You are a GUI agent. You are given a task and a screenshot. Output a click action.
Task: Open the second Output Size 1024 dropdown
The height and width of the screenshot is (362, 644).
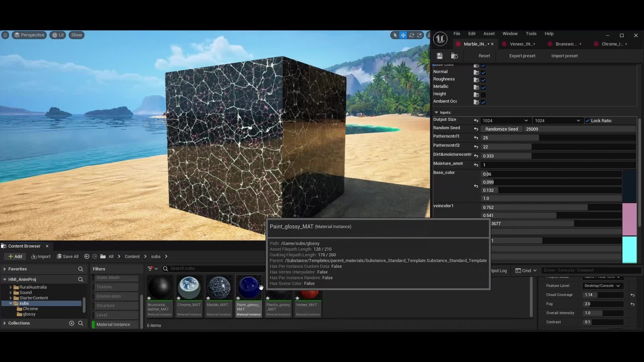[x=558, y=121]
